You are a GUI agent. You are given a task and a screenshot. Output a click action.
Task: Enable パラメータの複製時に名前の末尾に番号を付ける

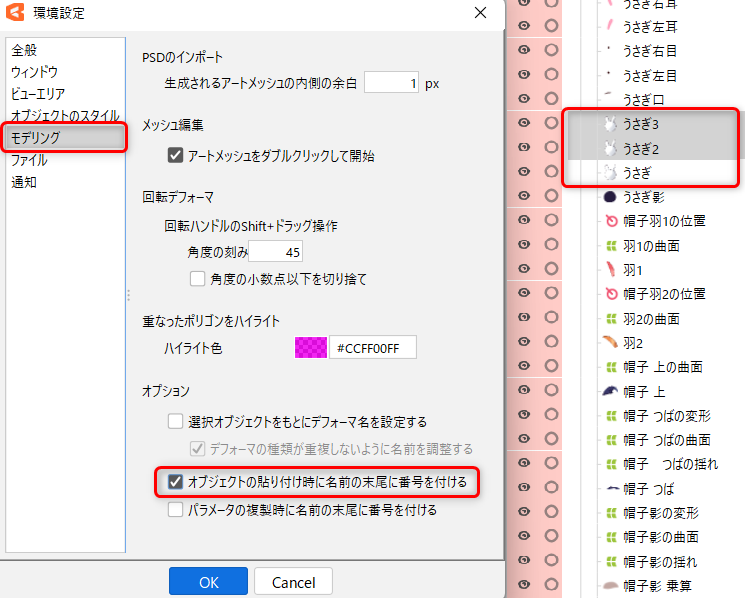176,510
